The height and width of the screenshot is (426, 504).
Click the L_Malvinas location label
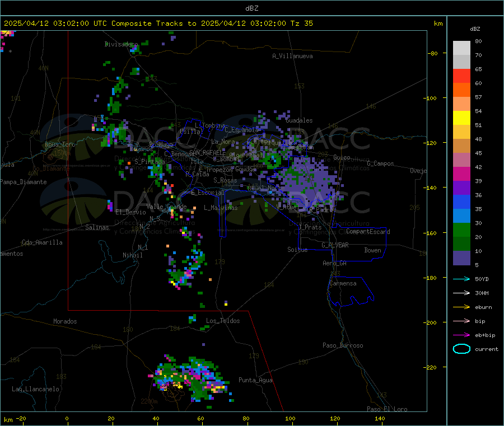pyautogui.click(x=221, y=208)
